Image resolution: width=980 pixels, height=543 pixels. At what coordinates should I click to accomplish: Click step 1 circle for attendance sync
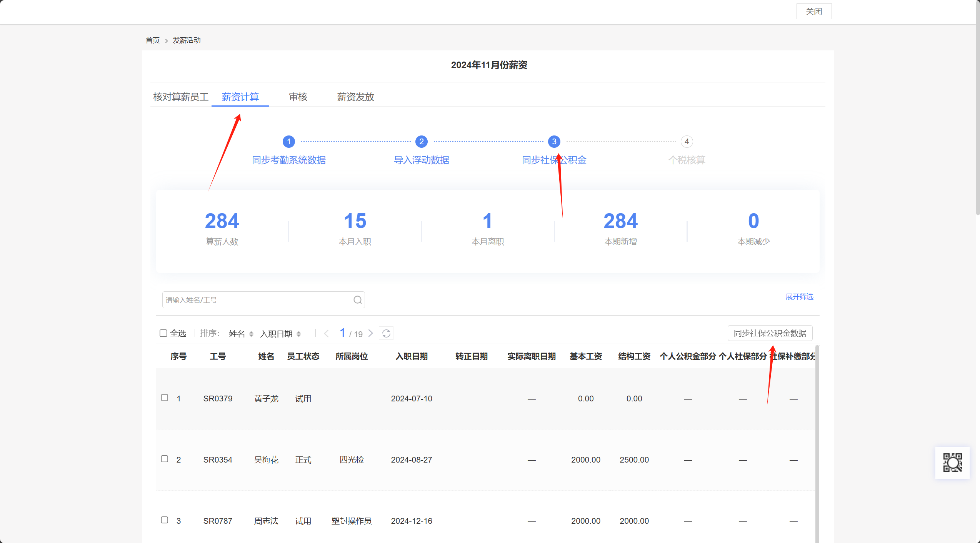[x=288, y=142]
